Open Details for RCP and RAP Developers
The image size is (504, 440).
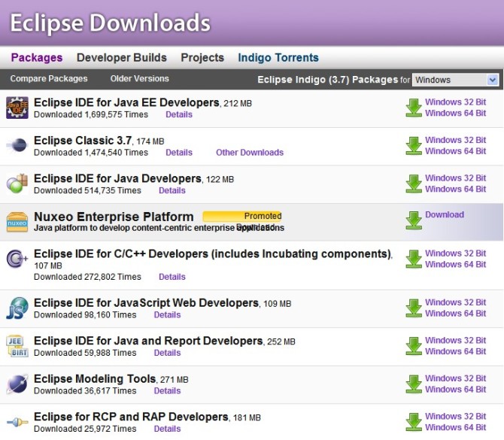pos(167,429)
